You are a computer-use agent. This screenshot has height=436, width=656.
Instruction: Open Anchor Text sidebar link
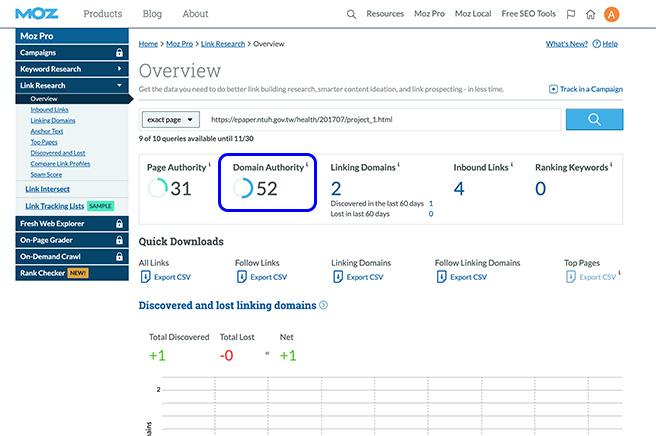47,131
